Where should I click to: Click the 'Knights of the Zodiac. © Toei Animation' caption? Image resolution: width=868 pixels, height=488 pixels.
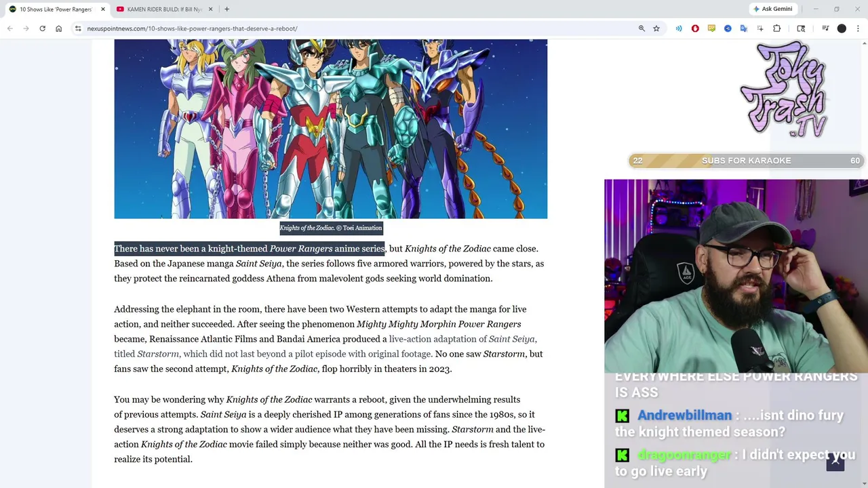click(331, 228)
